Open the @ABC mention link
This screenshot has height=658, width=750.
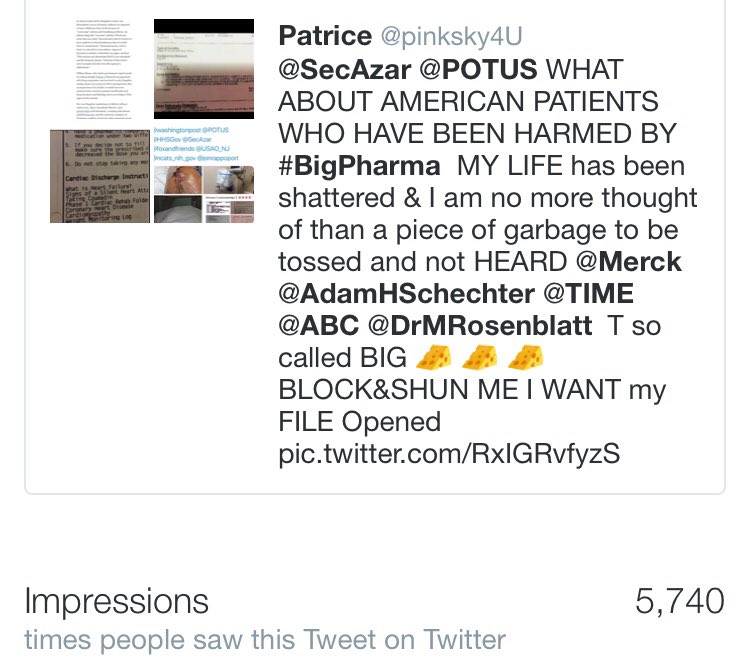(318, 326)
